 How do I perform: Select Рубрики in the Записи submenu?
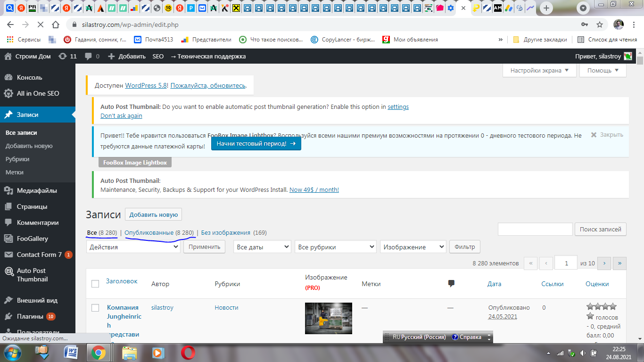(x=17, y=159)
